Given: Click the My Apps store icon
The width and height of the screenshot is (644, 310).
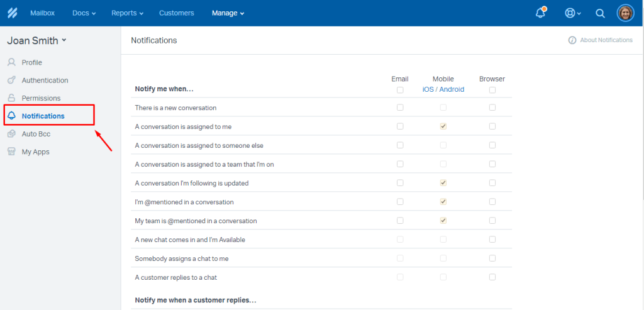Looking at the screenshot, I should click(x=11, y=152).
